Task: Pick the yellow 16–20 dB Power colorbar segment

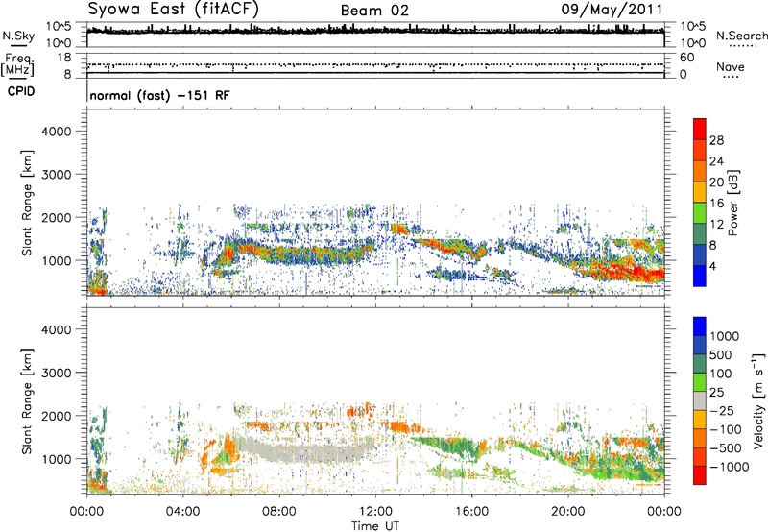Action: click(700, 192)
